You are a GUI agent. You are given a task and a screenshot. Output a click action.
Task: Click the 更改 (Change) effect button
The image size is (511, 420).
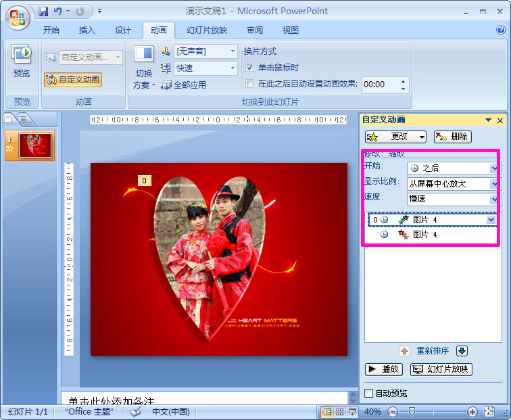click(395, 137)
